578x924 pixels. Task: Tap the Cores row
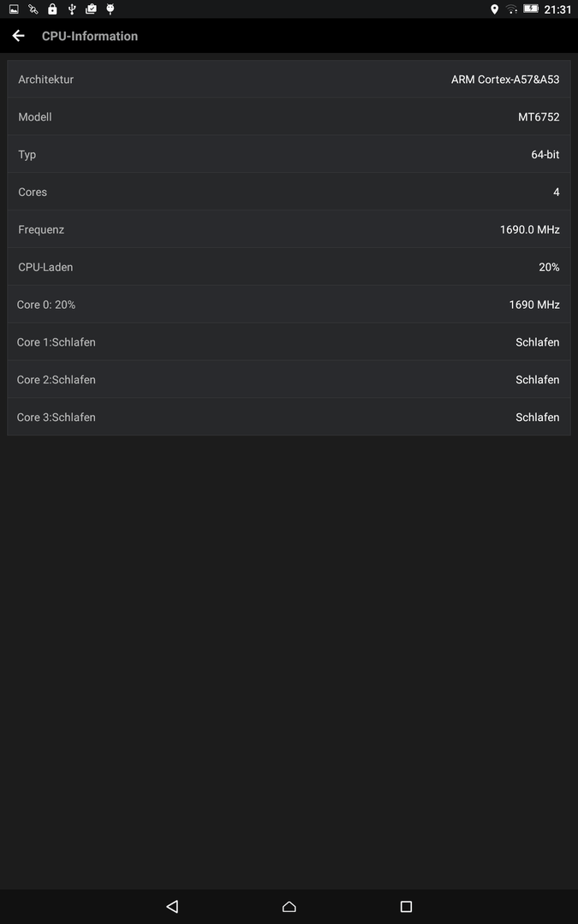[x=289, y=192]
